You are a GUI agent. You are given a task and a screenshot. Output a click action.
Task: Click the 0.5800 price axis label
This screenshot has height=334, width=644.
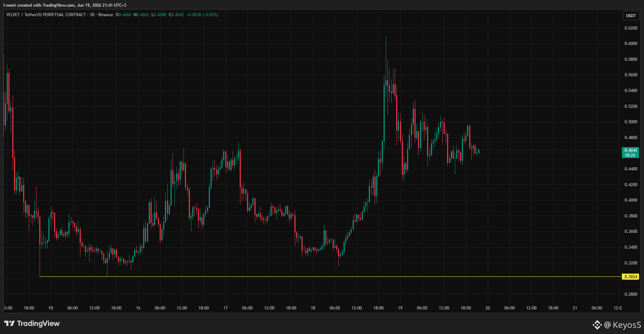coord(631,59)
